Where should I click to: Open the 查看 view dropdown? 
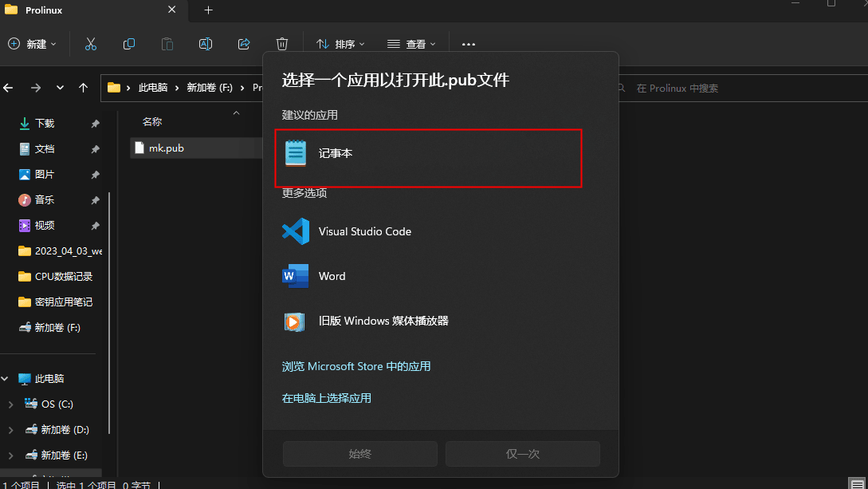pyautogui.click(x=411, y=45)
